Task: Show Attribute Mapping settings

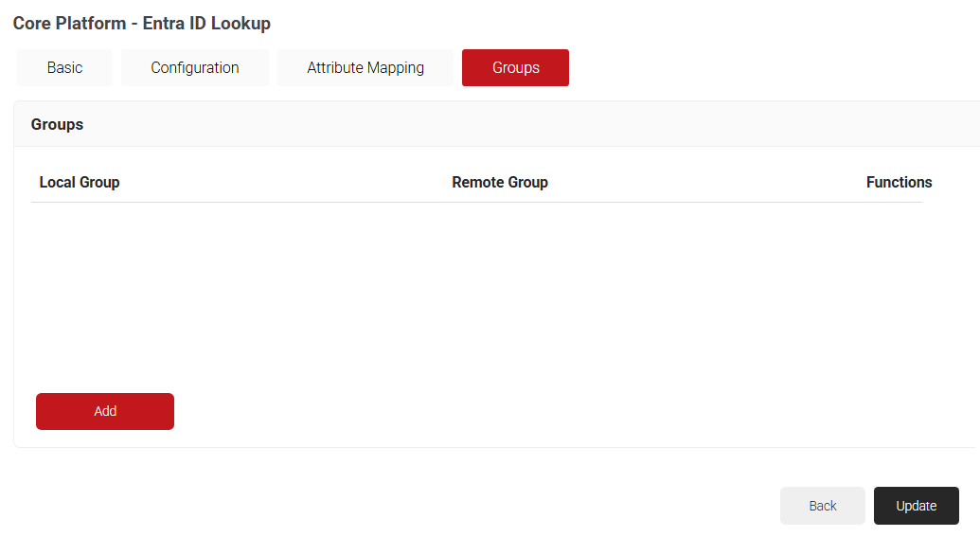Action: tap(365, 68)
